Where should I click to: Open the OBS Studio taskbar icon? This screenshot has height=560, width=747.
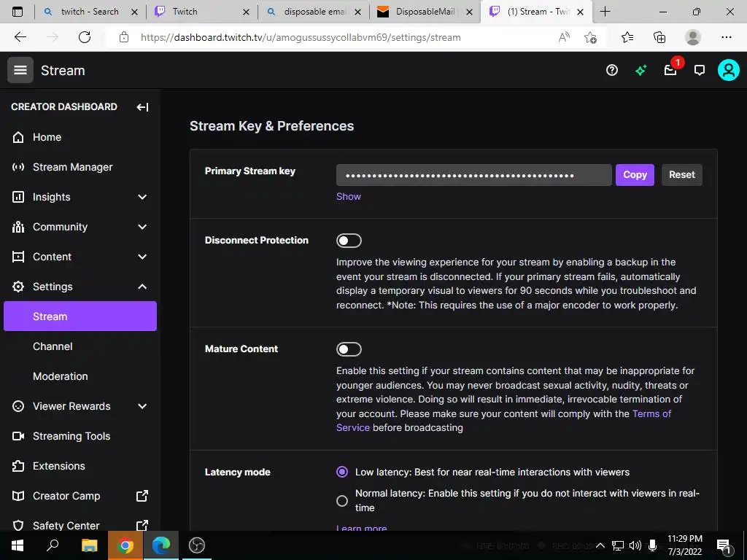197,545
